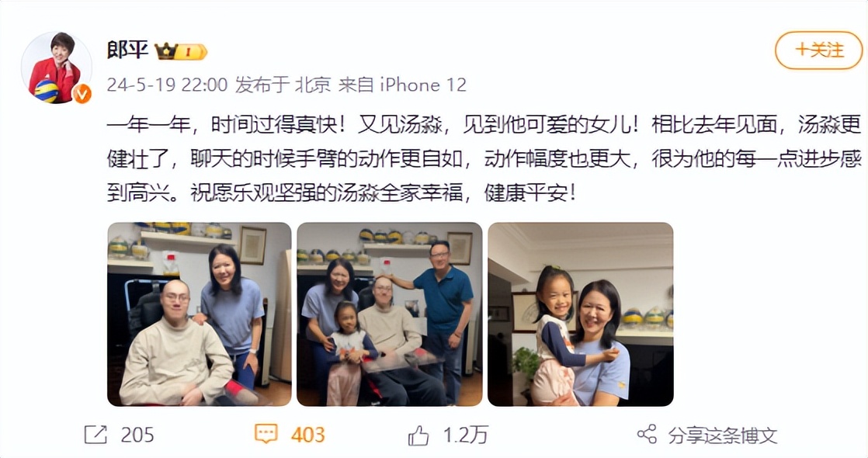Like the post with thumbs-up icon
The width and height of the screenshot is (868, 458).
[418, 435]
